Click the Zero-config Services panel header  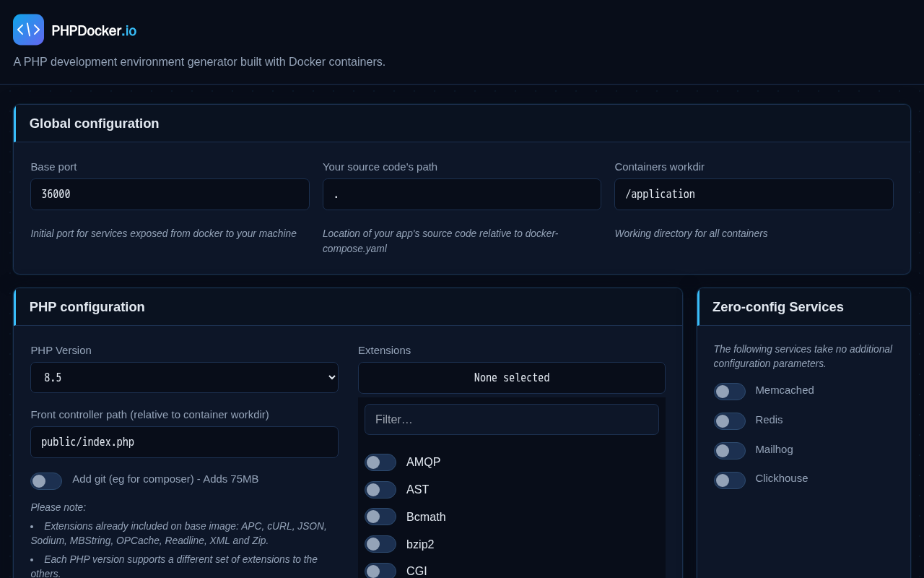803,307
